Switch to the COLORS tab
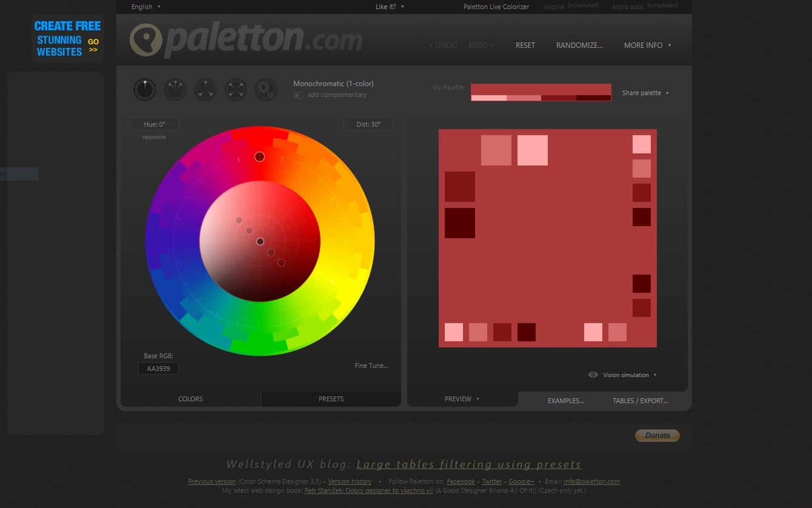 [190, 399]
